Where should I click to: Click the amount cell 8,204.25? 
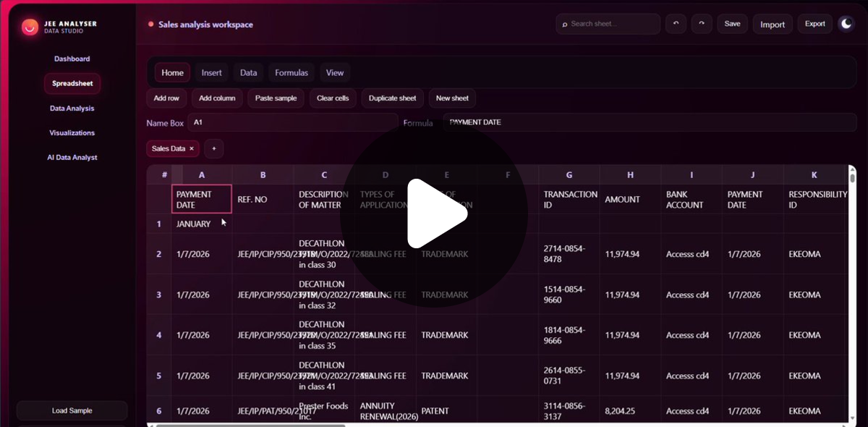[630, 410]
